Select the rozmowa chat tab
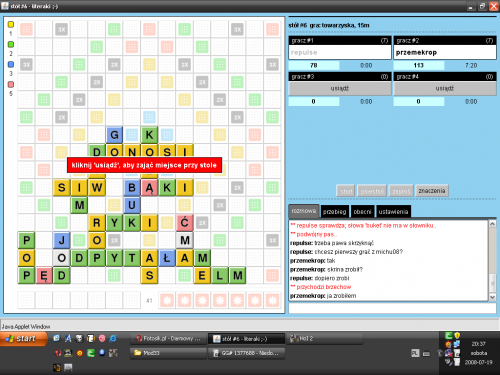The width and height of the screenshot is (500, 375). point(304,211)
